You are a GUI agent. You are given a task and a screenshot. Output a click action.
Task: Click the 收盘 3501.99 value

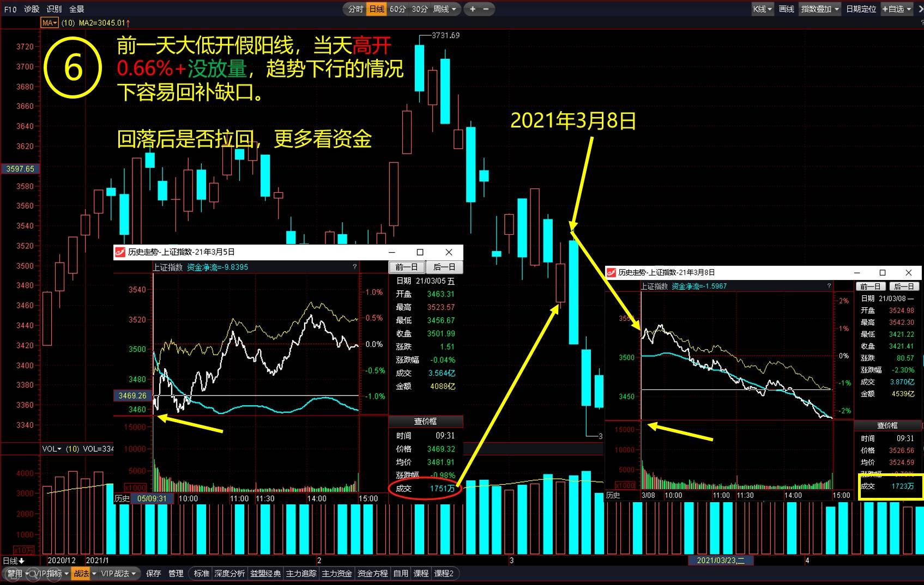[x=440, y=333]
